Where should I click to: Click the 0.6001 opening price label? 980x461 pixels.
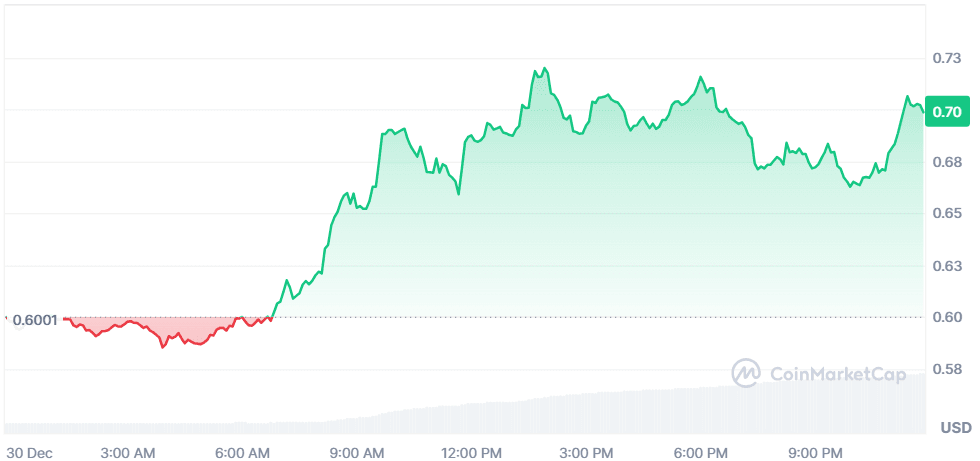coord(35,320)
